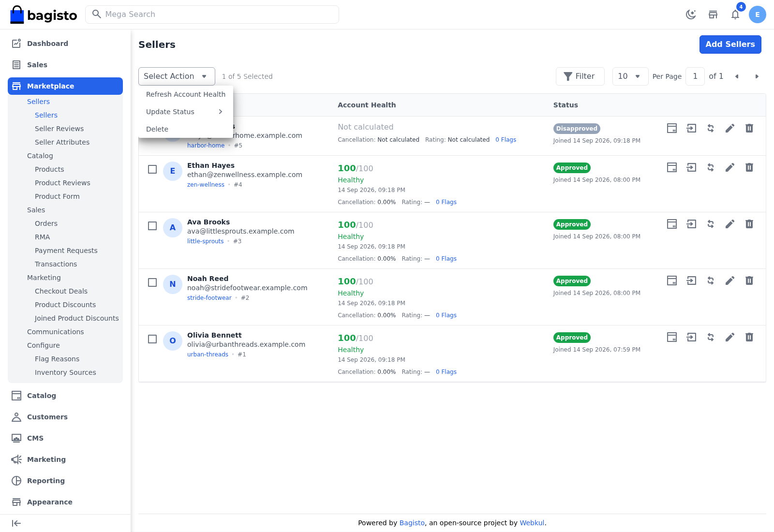Refresh health icon for Noah Reed
The width and height of the screenshot is (774, 532).
pyautogui.click(x=711, y=281)
